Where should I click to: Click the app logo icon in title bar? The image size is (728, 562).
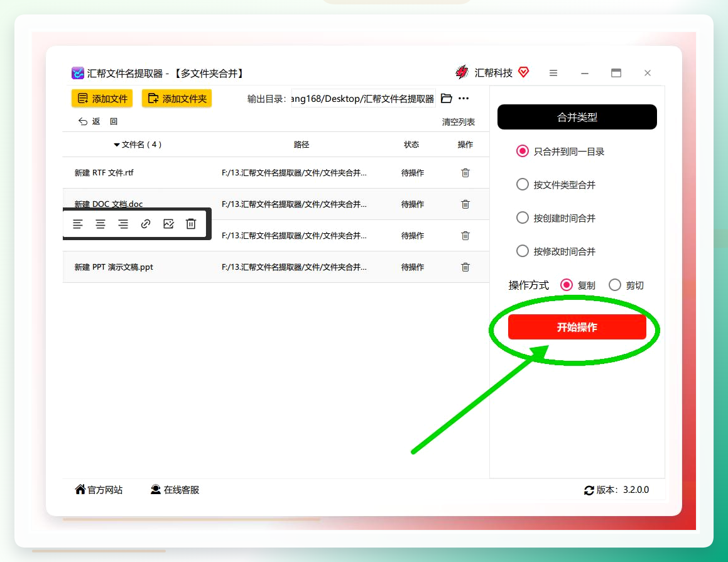point(77,73)
